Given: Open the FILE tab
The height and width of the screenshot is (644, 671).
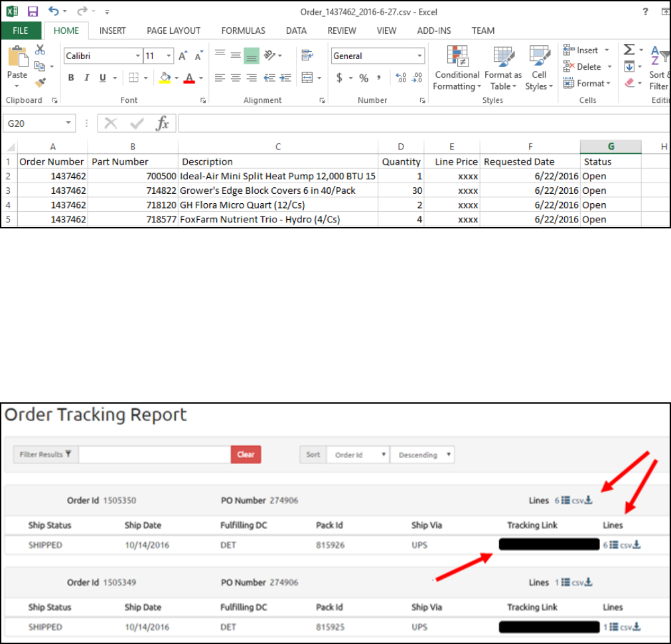Looking at the screenshot, I should click(21, 31).
